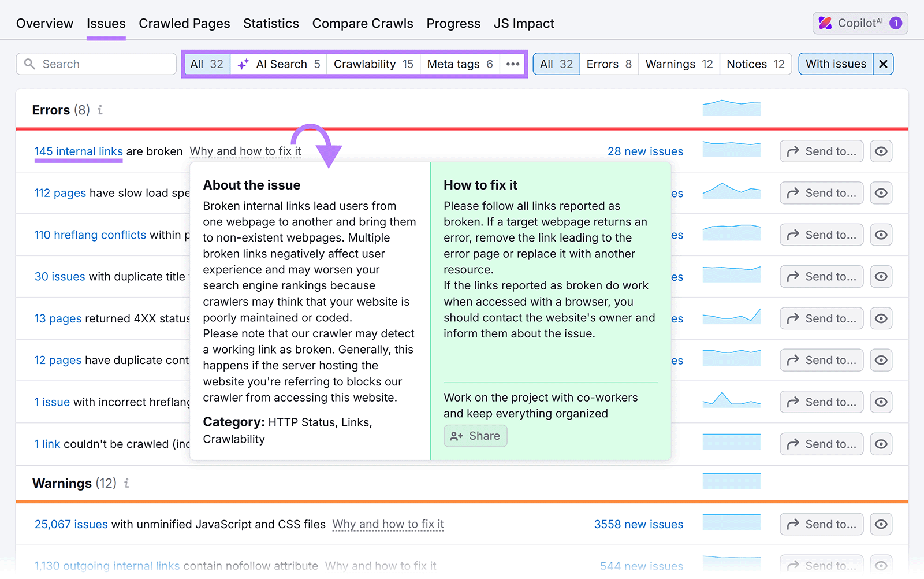
Task: View unminified JavaScript issues via eye icon
Action: click(881, 524)
